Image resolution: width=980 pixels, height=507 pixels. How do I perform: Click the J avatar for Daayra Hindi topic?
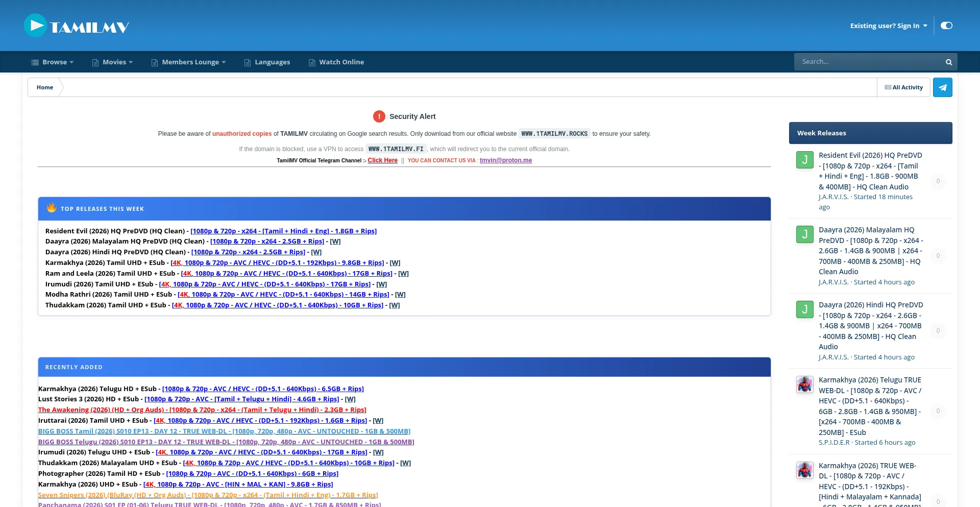click(805, 309)
